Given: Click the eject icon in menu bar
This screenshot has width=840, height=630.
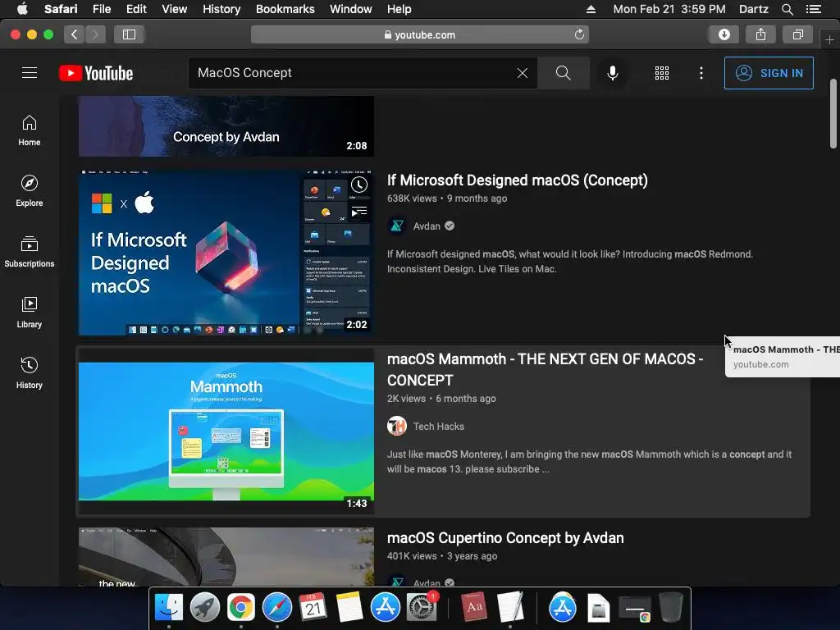Looking at the screenshot, I should 591,9.
